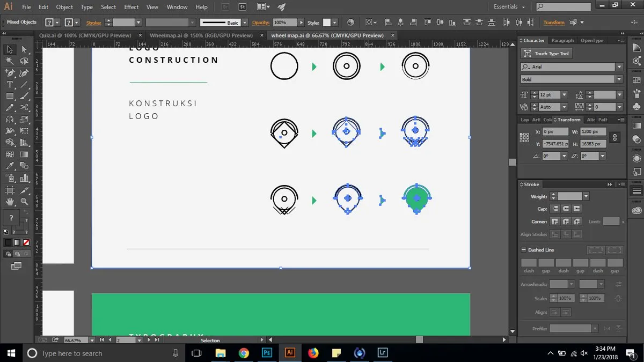
Task: Select the Pen tool
Action: (10, 73)
